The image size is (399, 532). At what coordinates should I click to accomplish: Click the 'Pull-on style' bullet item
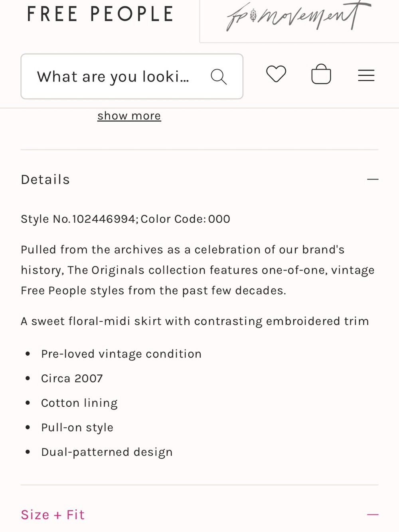[x=77, y=427]
